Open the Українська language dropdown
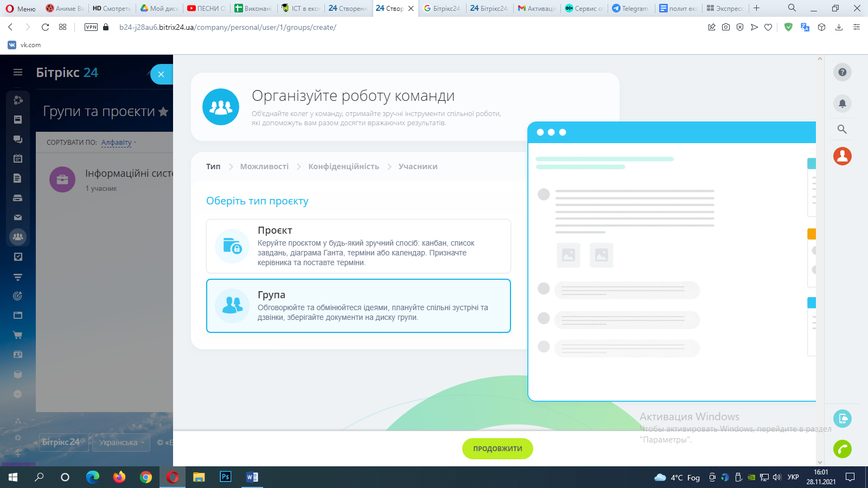Image resolution: width=868 pixels, height=488 pixels. tap(122, 442)
